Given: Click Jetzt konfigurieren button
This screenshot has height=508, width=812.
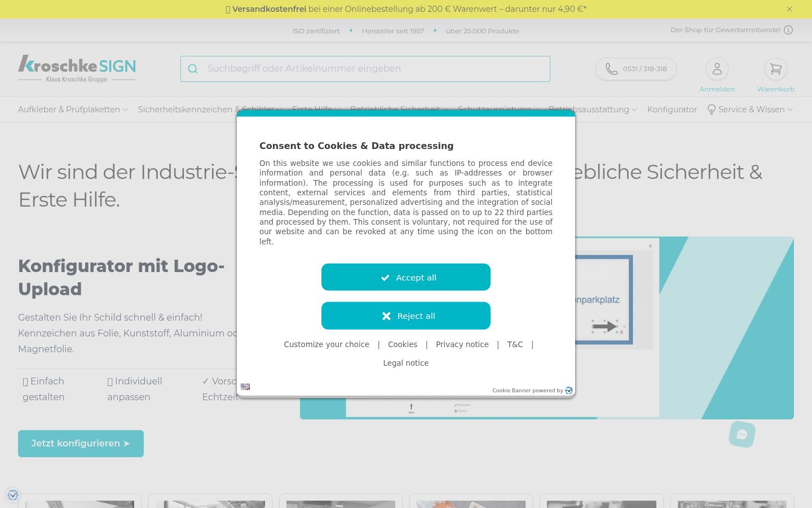Looking at the screenshot, I should (x=81, y=444).
